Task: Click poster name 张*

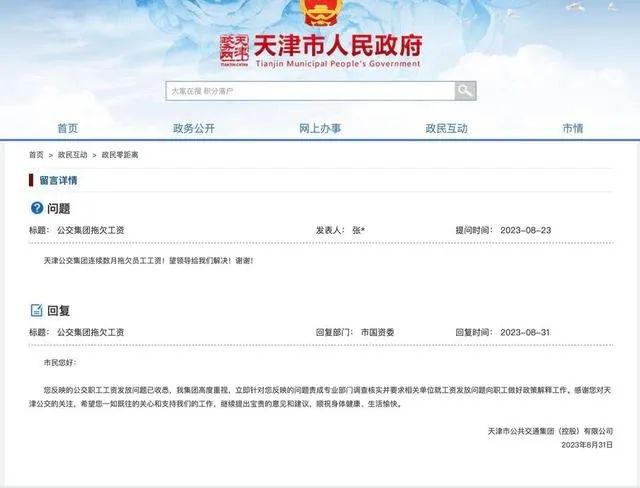Action: (358, 230)
